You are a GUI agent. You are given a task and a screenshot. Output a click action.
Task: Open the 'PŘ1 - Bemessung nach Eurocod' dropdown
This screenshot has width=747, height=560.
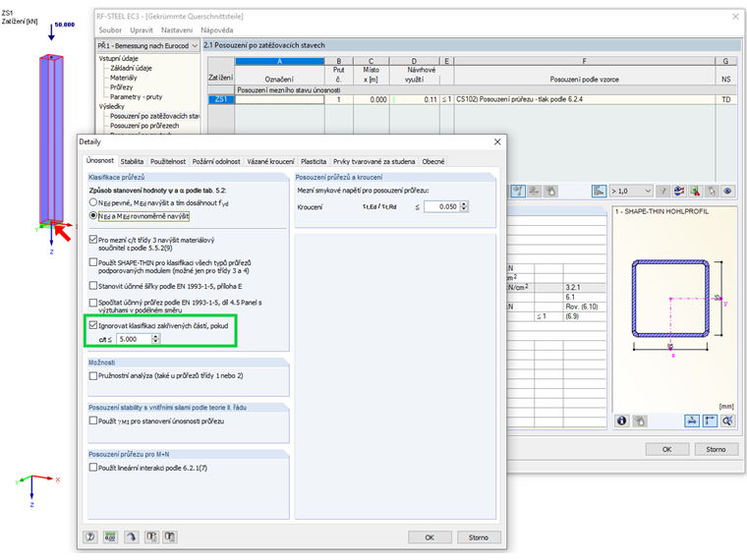point(147,46)
